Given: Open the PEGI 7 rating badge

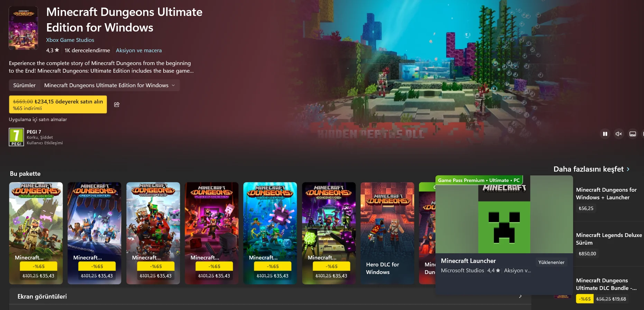Looking at the screenshot, I should (16, 137).
